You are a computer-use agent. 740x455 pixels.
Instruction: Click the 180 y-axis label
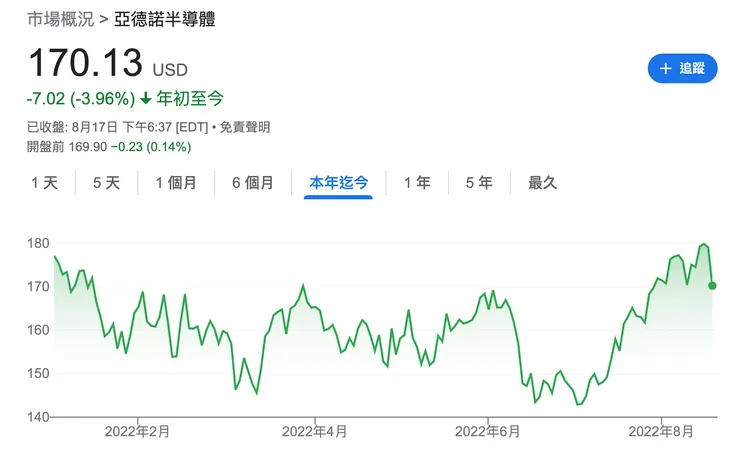point(38,244)
